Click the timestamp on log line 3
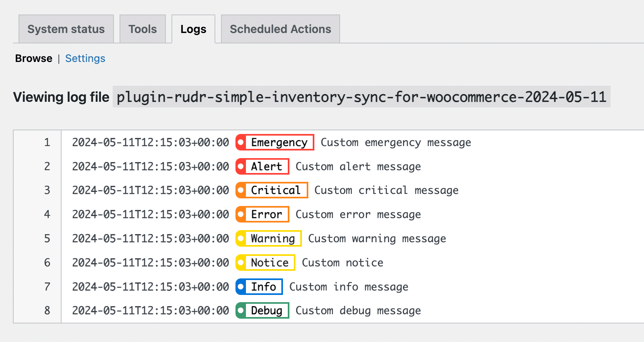 [x=151, y=190]
